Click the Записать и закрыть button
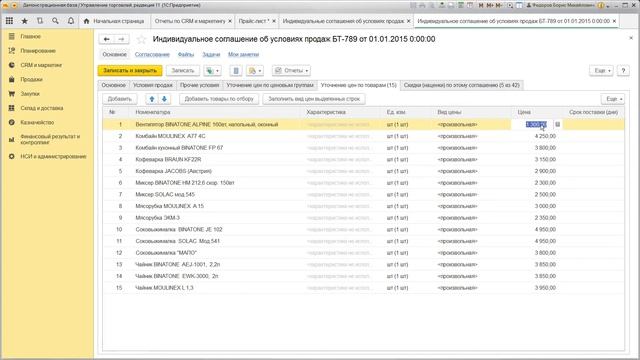The width and height of the screenshot is (640, 360). click(x=130, y=71)
